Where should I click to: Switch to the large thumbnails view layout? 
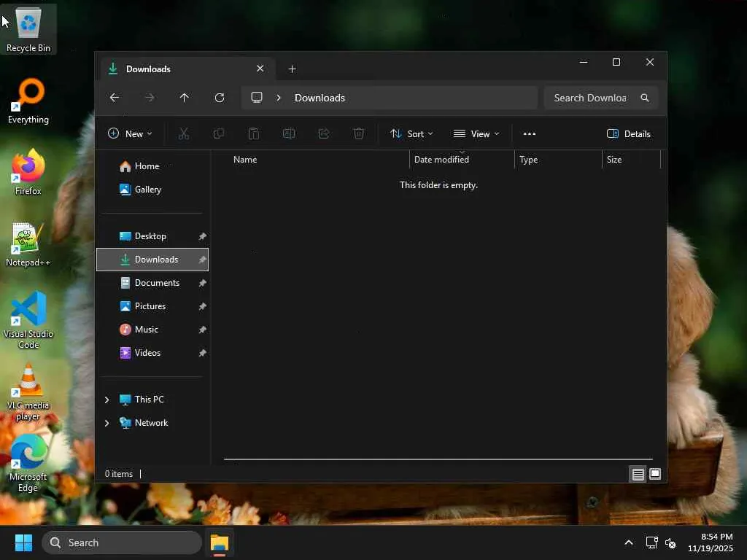[655, 475]
